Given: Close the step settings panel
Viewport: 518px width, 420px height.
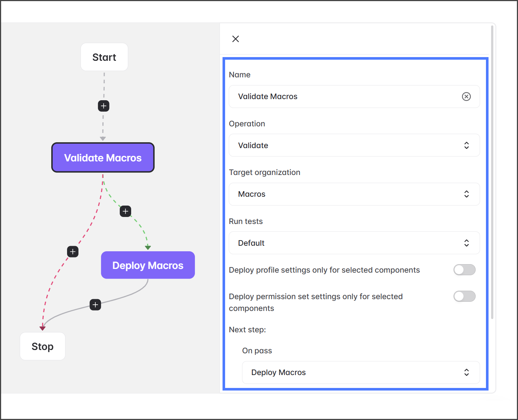Looking at the screenshot, I should tap(236, 39).
